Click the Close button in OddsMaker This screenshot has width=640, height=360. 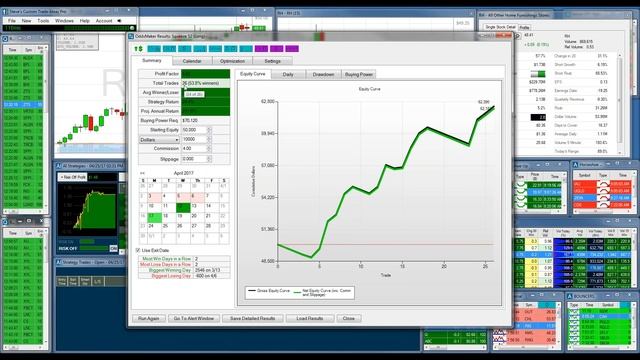click(349, 318)
